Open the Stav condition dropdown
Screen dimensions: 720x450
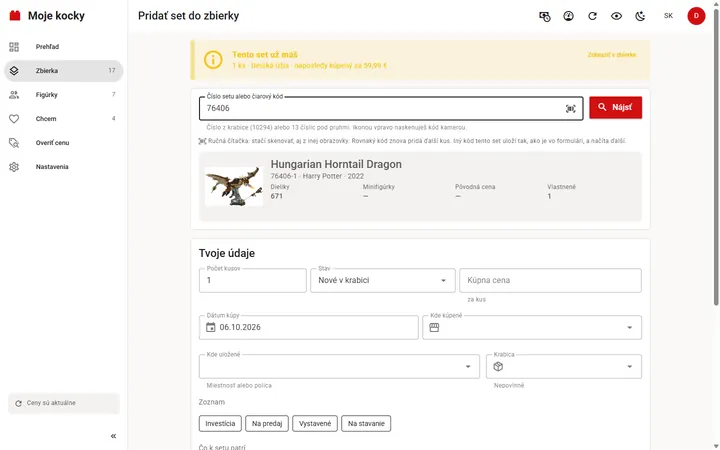(x=382, y=281)
